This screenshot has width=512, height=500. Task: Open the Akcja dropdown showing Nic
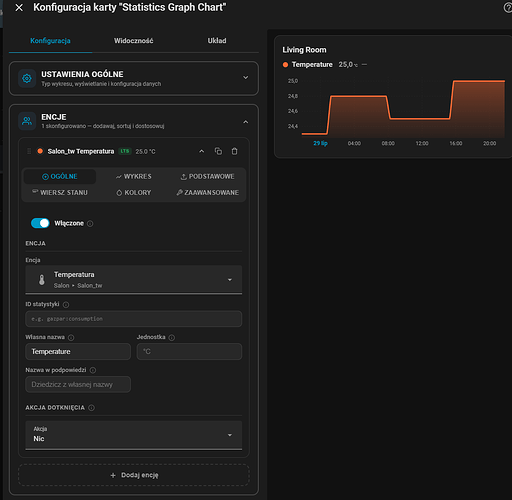[134, 435]
